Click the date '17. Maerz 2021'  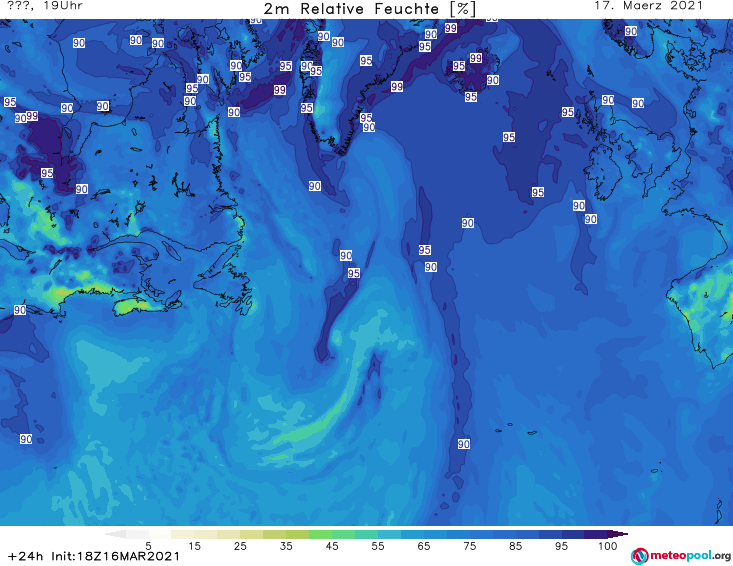click(x=648, y=6)
